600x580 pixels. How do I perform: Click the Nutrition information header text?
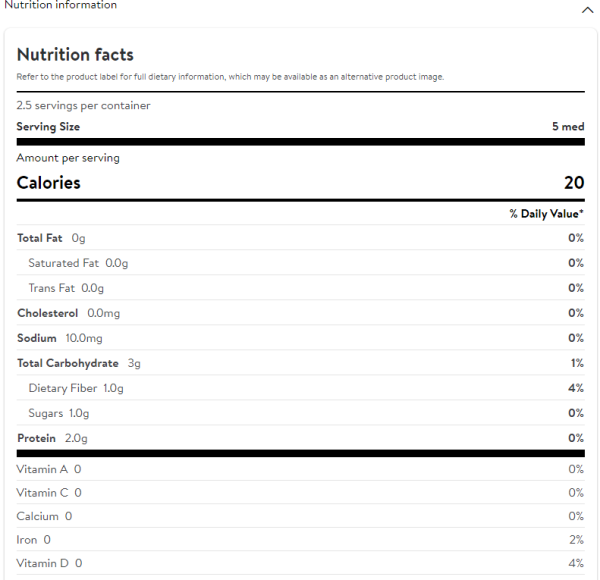point(61,5)
